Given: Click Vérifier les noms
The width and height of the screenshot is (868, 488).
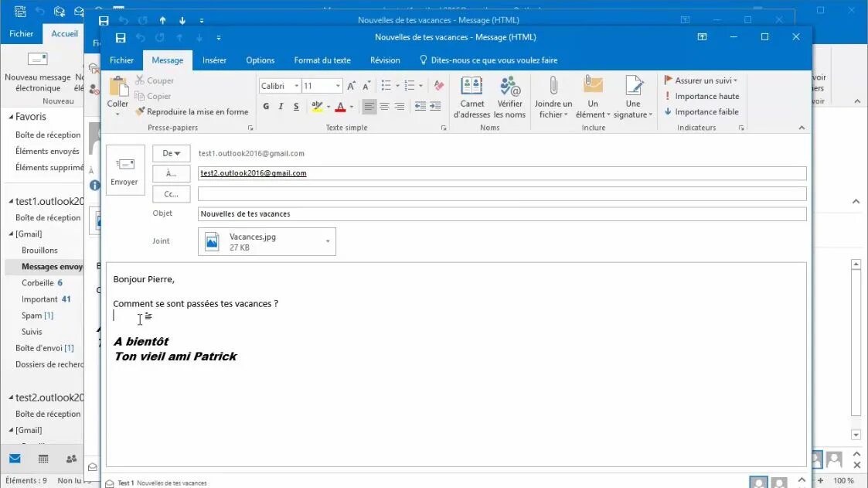Looking at the screenshot, I should (509, 97).
